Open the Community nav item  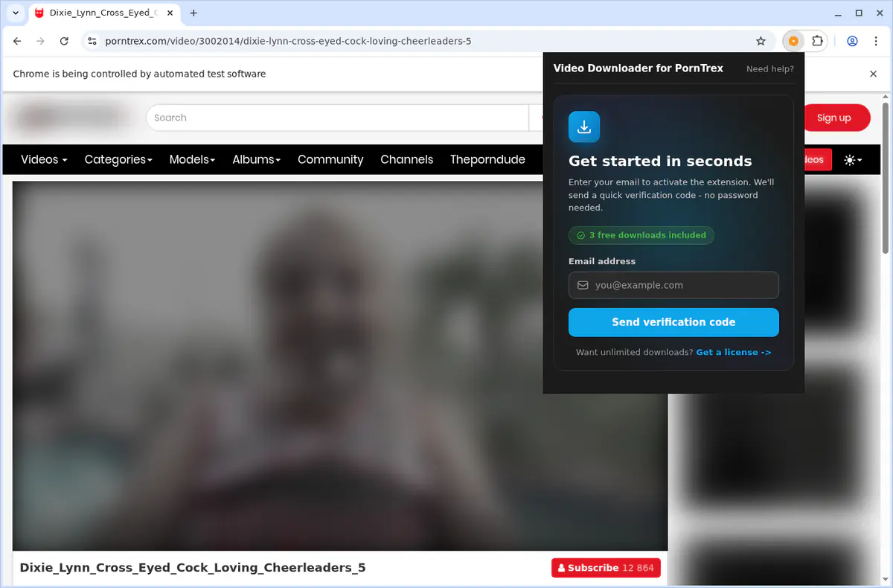[x=330, y=159]
